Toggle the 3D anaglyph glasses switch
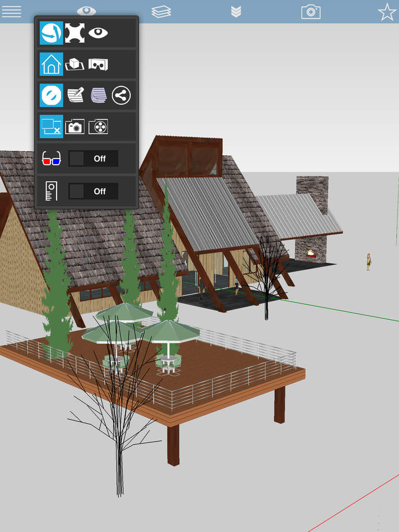 (x=93, y=158)
